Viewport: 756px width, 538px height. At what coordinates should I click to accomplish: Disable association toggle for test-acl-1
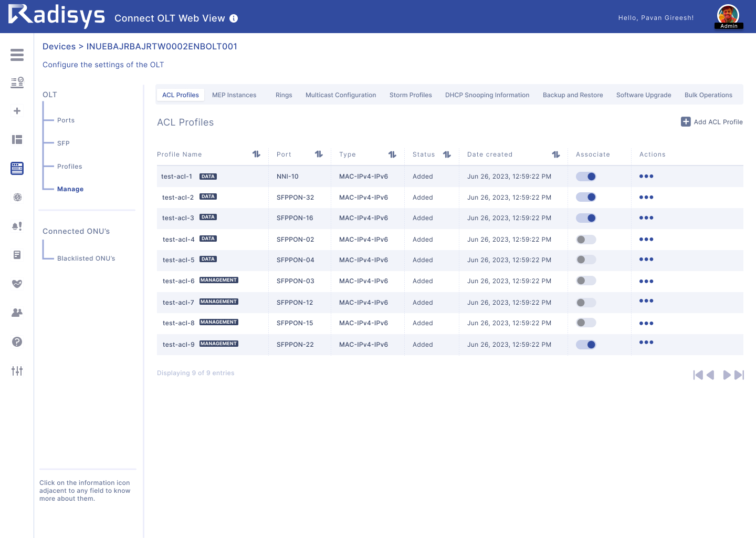coord(586,177)
